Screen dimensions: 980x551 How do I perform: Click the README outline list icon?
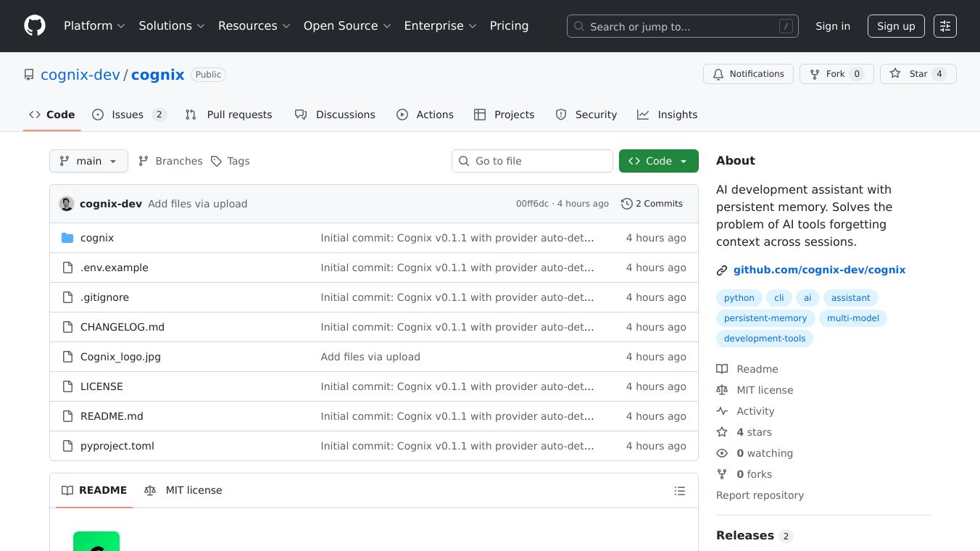(x=679, y=491)
